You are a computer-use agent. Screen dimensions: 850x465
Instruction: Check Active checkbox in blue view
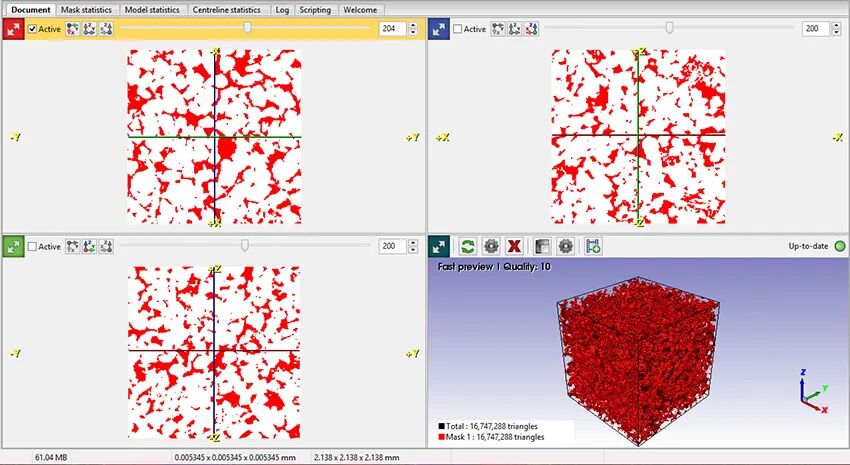pyautogui.click(x=458, y=29)
